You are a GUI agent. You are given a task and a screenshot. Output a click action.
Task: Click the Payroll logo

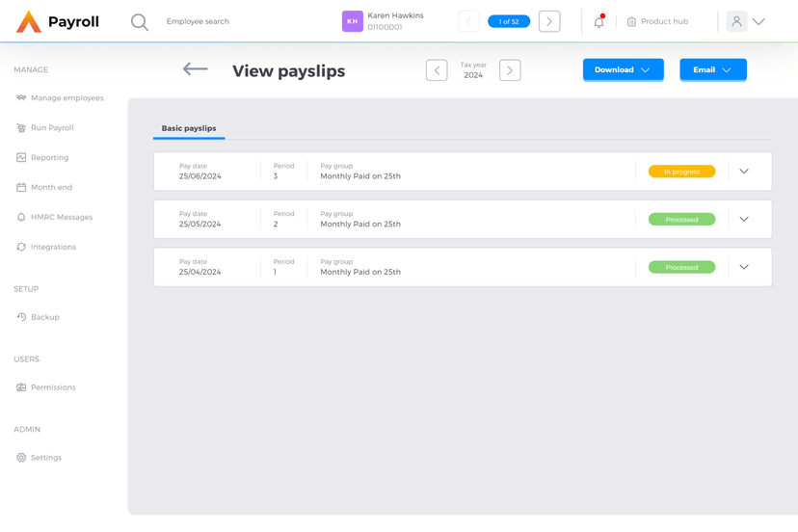(58, 21)
